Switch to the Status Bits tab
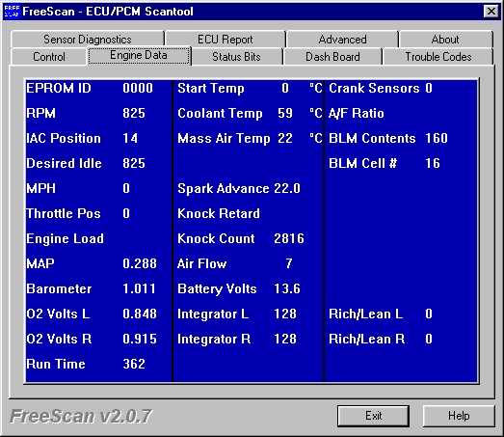This screenshot has height=437, width=504. click(236, 57)
